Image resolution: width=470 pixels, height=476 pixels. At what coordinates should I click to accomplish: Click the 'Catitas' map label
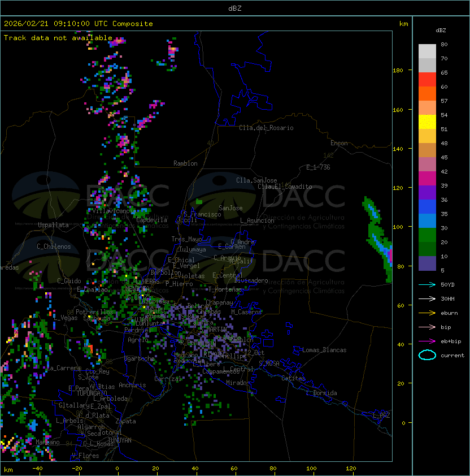click(293, 378)
